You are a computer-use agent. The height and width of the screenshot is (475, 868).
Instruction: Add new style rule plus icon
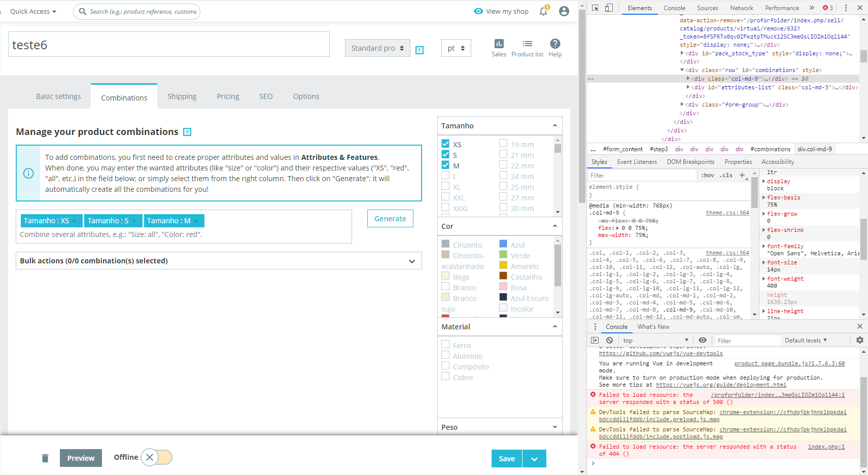click(x=742, y=175)
